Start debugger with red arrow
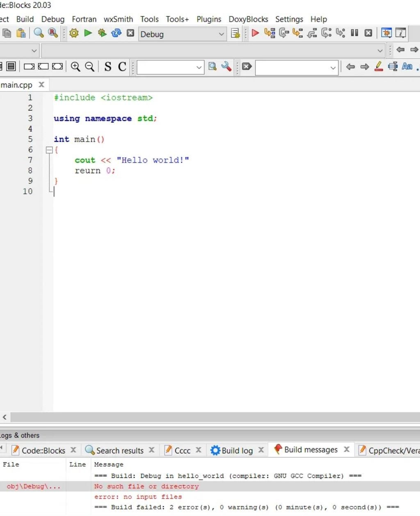The image size is (420, 516). [x=255, y=33]
